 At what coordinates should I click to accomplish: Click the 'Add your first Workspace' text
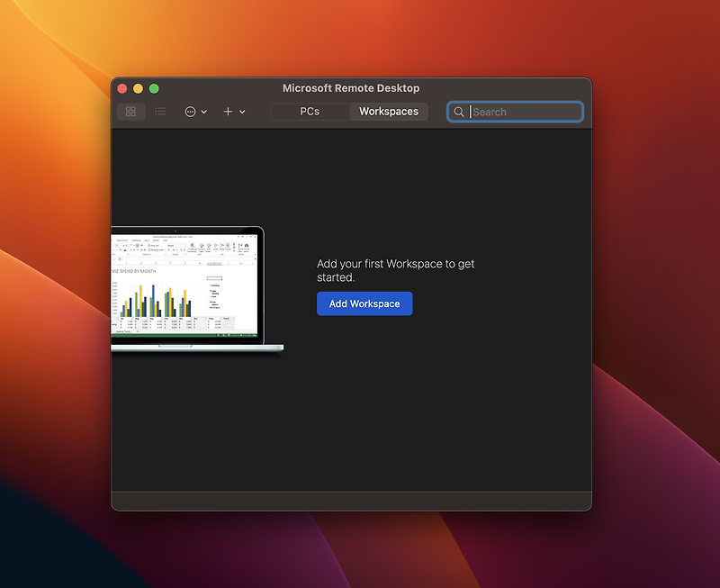pos(396,270)
